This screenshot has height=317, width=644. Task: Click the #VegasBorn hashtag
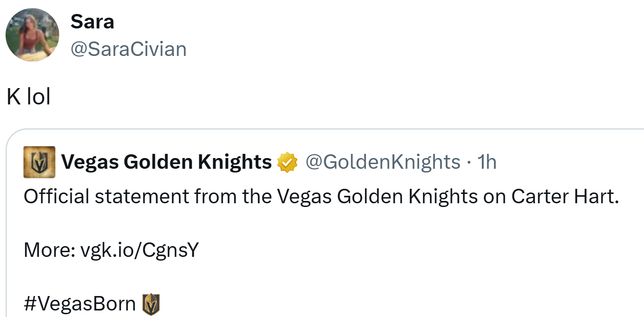[80, 304]
